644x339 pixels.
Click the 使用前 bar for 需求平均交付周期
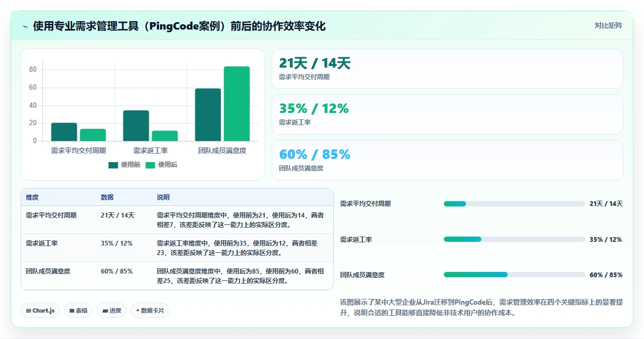(x=64, y=132)
